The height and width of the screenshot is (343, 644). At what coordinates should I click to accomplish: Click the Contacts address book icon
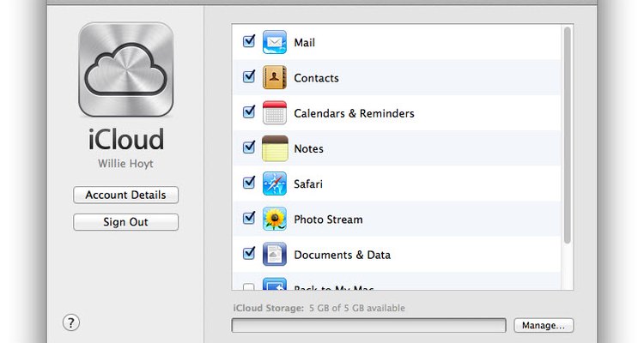pos(275,77)
